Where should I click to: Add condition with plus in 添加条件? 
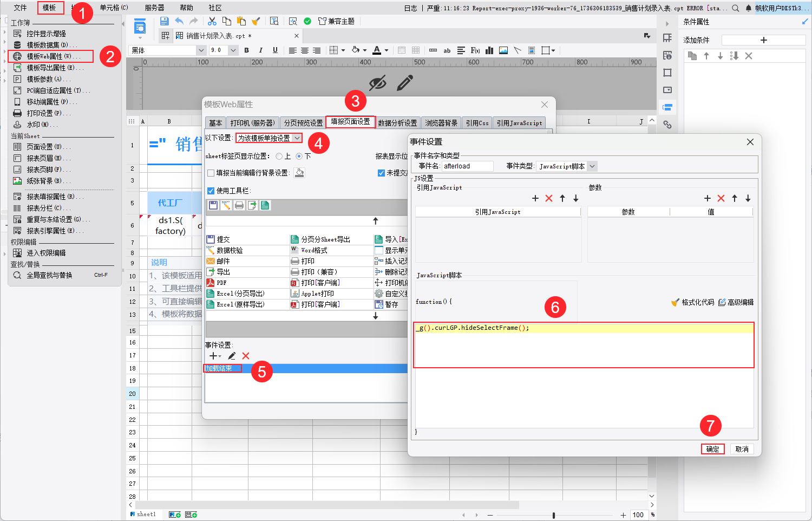(764, 40)
